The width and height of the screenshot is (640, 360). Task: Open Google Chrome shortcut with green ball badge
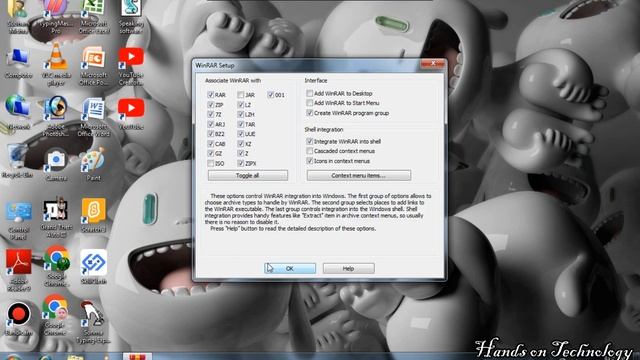[x=56, y=266]
